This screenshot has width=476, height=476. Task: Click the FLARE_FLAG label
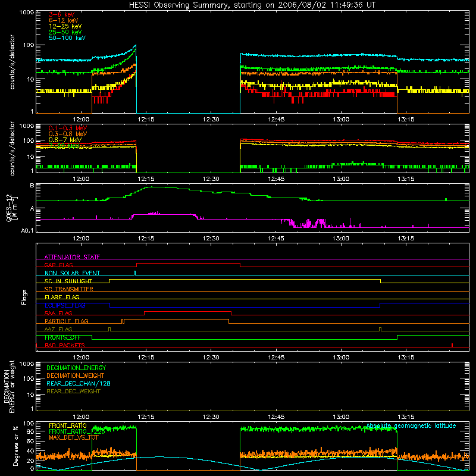[62, 297]
